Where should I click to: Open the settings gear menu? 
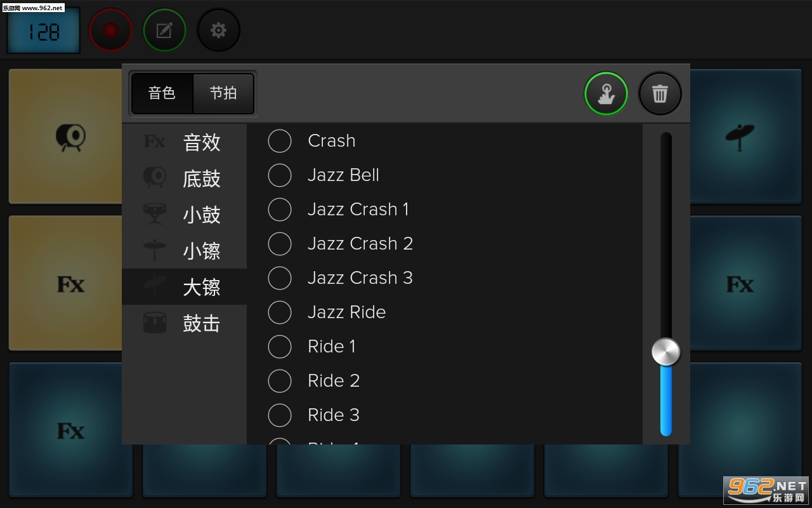pyautogui.click(x=218, y=29)
